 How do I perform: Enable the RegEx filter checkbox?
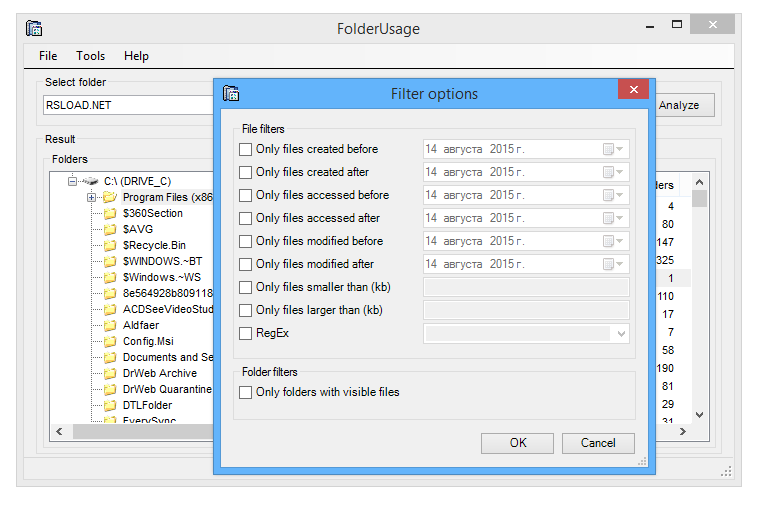[x=246, y=333]
